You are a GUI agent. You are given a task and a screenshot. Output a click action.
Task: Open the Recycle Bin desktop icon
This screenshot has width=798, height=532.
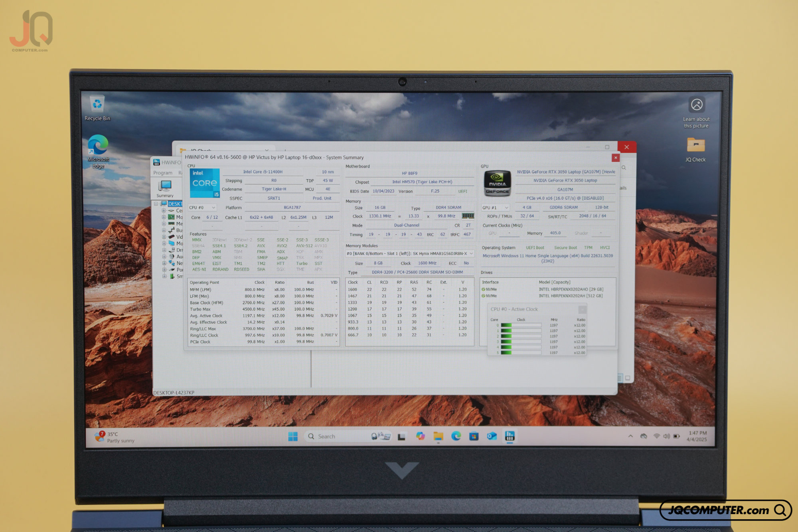click(x=97, y=108)
